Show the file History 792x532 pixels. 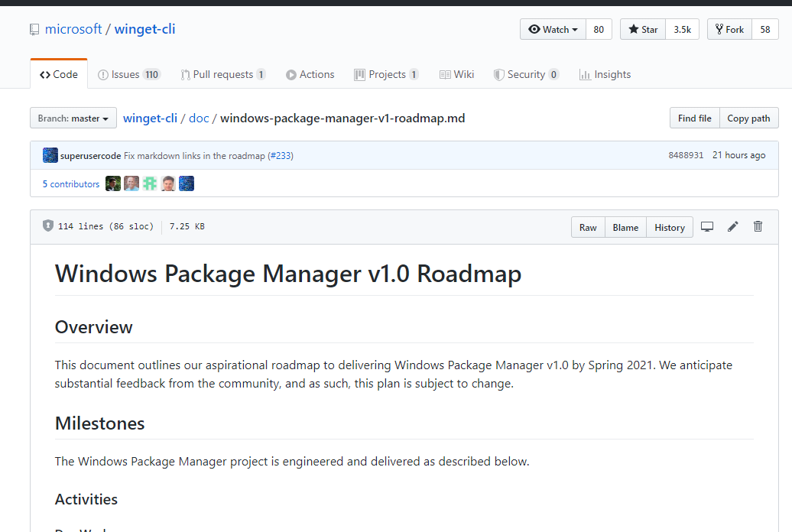[670, 227]
